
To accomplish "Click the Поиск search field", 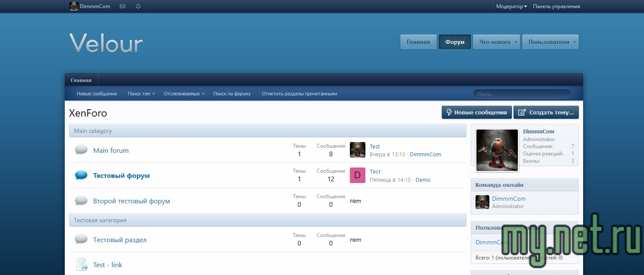I will [x=522, y=94].
